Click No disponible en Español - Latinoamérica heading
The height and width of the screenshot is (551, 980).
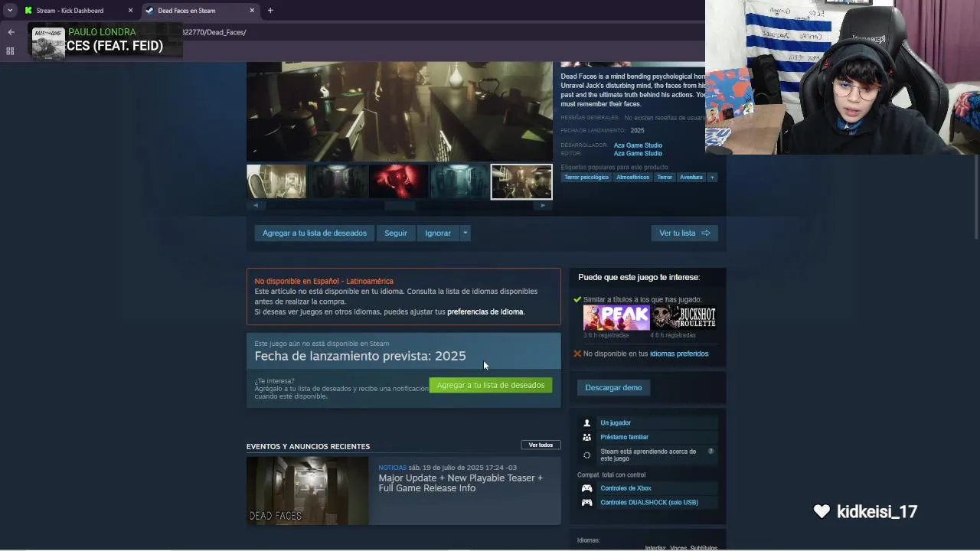pyautogui.click(x=324, y=281)
